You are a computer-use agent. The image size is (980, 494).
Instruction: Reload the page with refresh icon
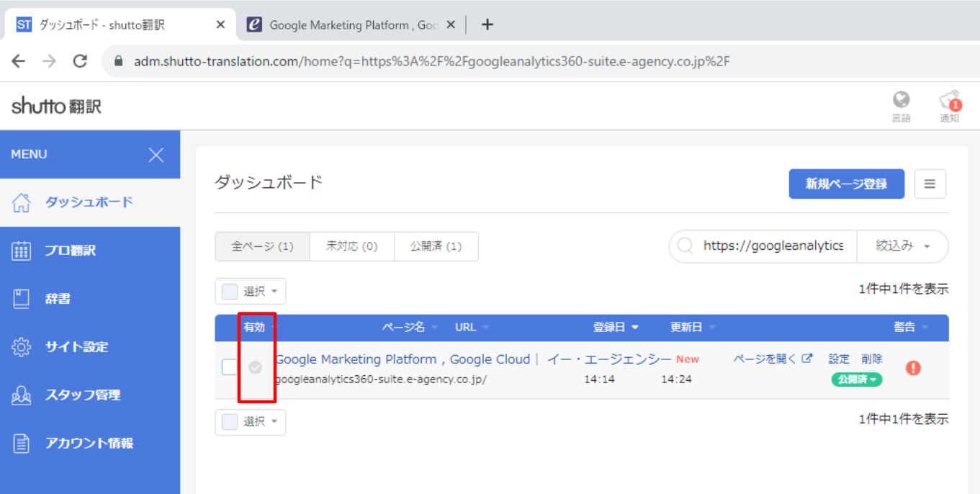click(80, 61)
